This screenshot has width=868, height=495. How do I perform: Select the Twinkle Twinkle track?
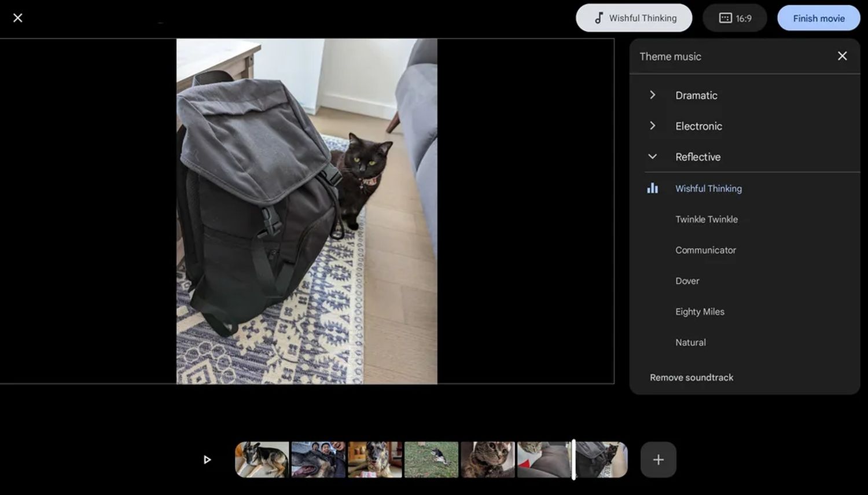(706, 219)
